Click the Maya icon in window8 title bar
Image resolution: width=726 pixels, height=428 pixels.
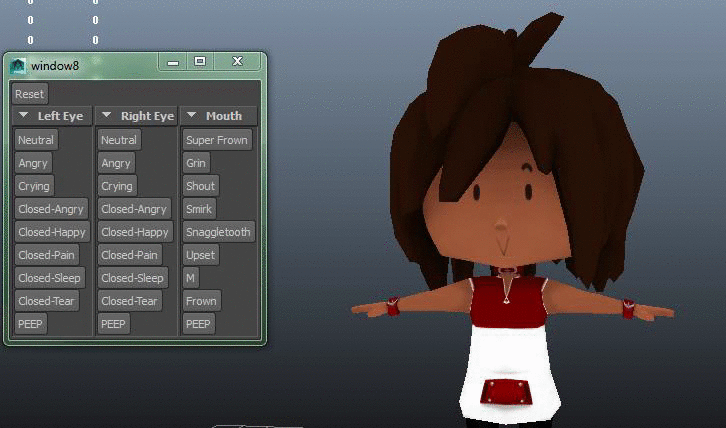point(18,66)
